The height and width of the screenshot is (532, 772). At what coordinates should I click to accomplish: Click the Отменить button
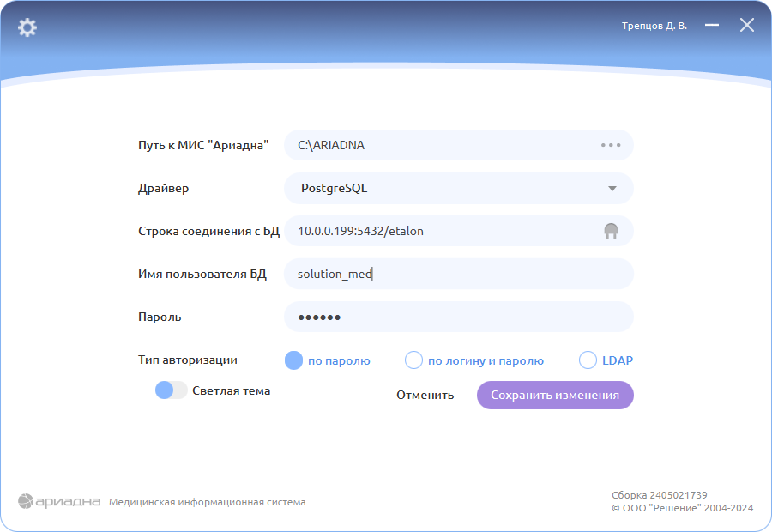pos(425,395)
